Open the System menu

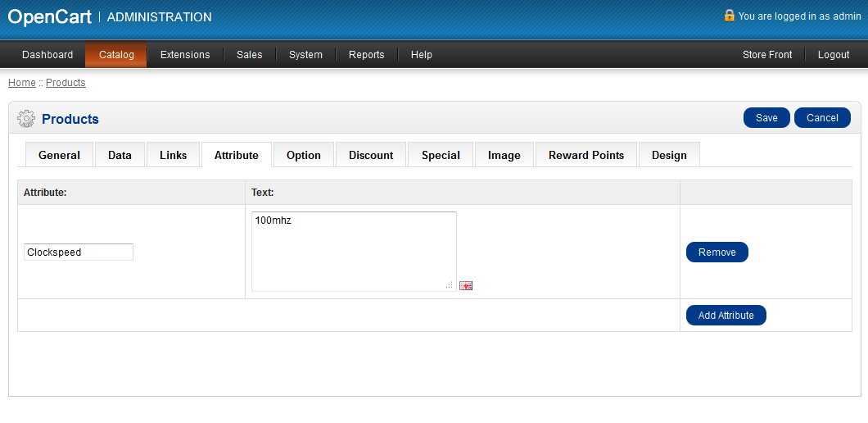tap(305, 55)
